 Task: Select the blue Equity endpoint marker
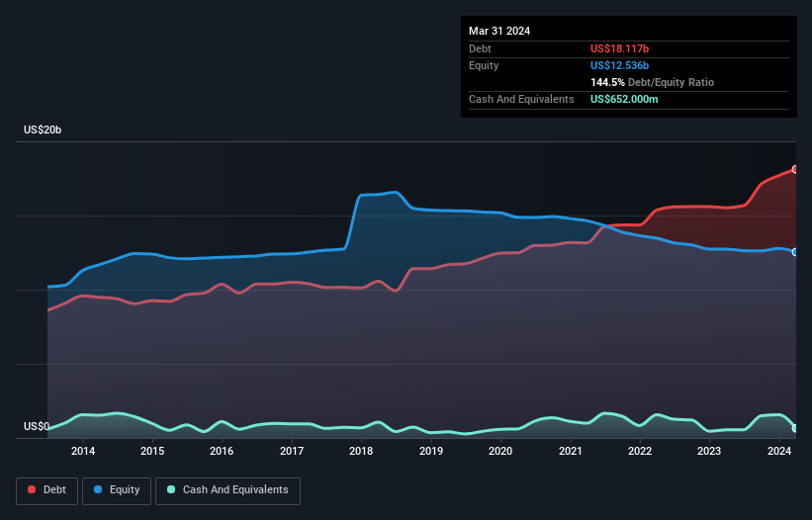pyautogui.click(x=795, y=252)
